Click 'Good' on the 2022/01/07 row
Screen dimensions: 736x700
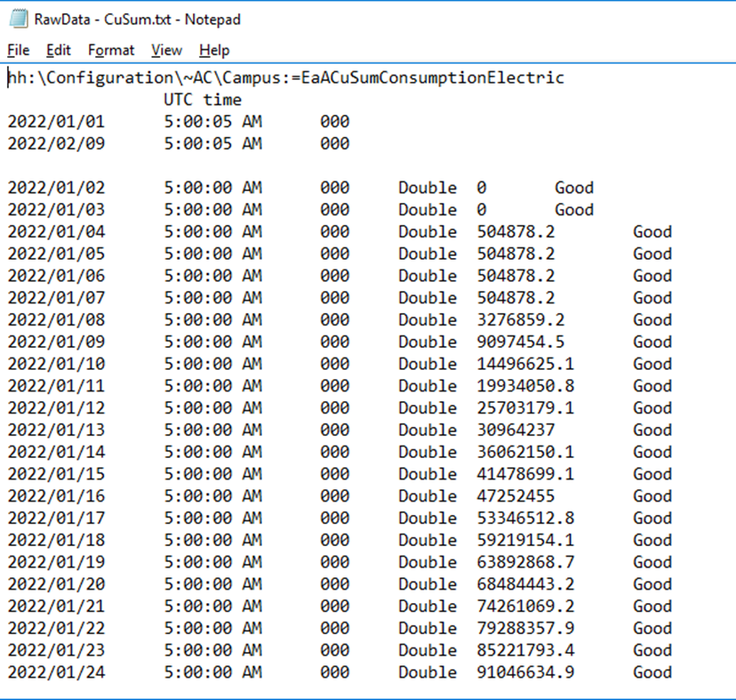pyautogui.click(x=652, y=298)
